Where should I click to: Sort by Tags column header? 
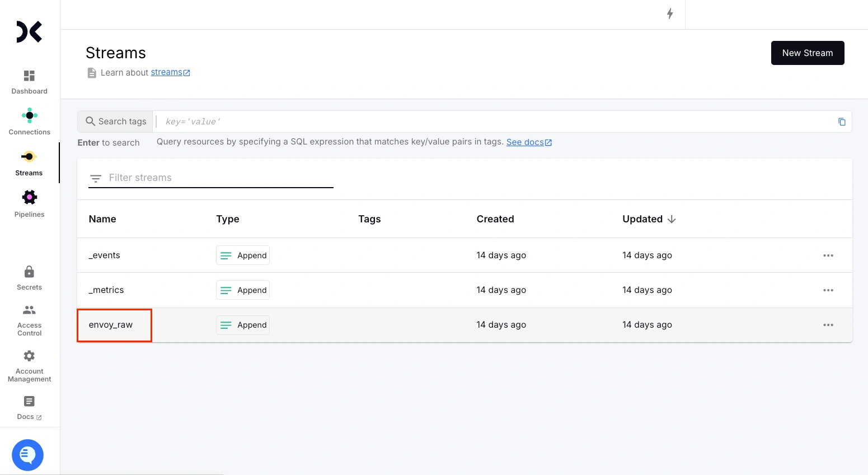[369, 219]
